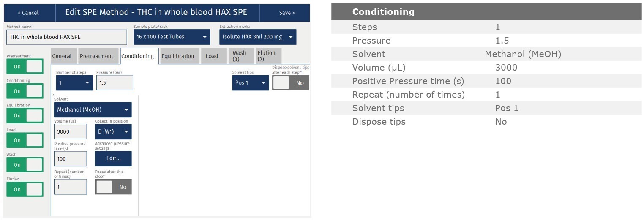Open the Collect in position dropdown

point(113,132)
